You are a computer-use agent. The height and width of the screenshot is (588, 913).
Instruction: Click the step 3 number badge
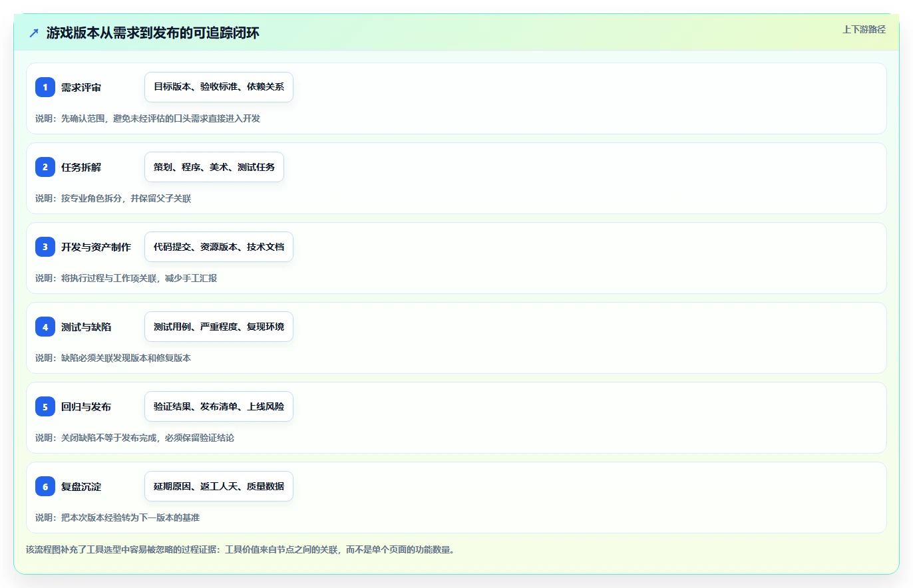[45, 247]
